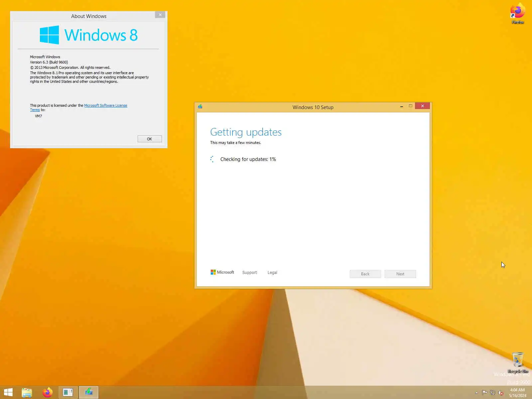
Task: Click the Back button in Setup
Action: 365,274
